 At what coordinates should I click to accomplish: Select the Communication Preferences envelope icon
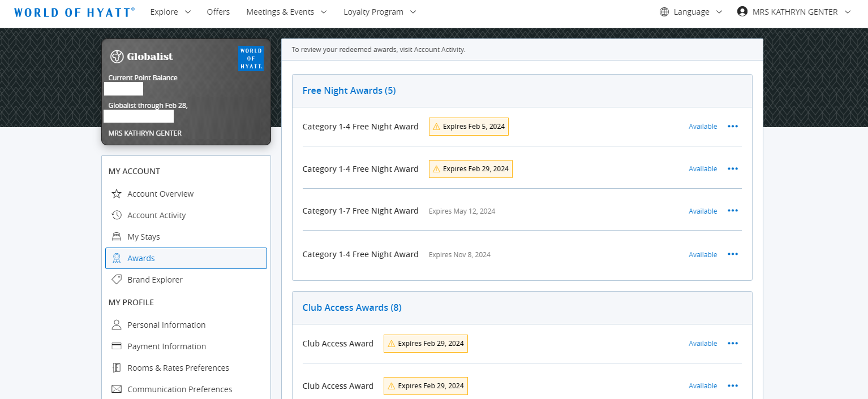(x=116, y=389)
